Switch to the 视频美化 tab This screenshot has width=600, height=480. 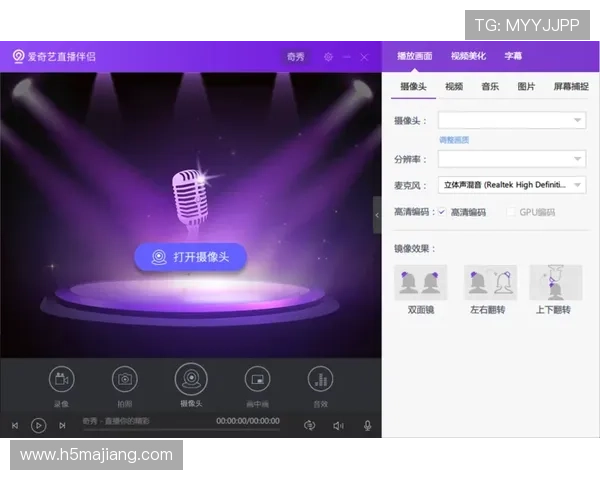pos(468,56)
